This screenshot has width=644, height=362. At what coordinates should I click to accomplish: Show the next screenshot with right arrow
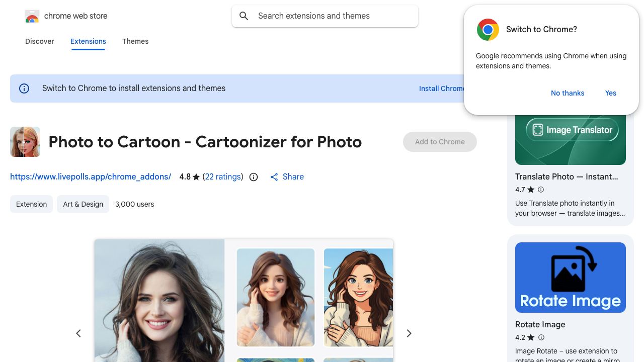click(x=409, y=333)
